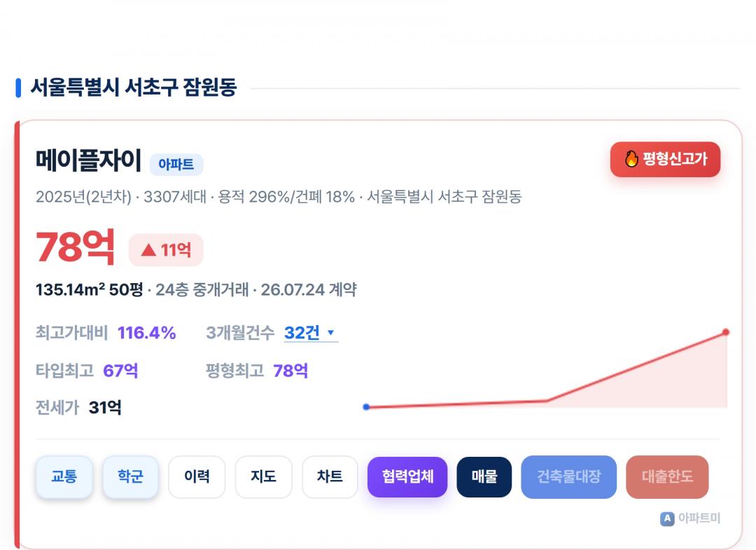Image resolution: width=756 pixels, height=550 pixels.
Task: Show the 차트 view
Action: (x=330, y=476)
